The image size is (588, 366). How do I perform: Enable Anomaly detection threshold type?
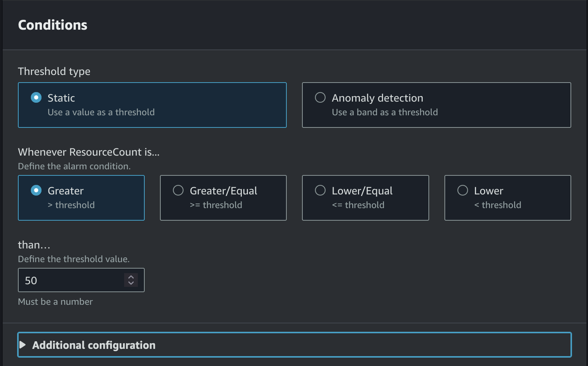tap(436, 105)
